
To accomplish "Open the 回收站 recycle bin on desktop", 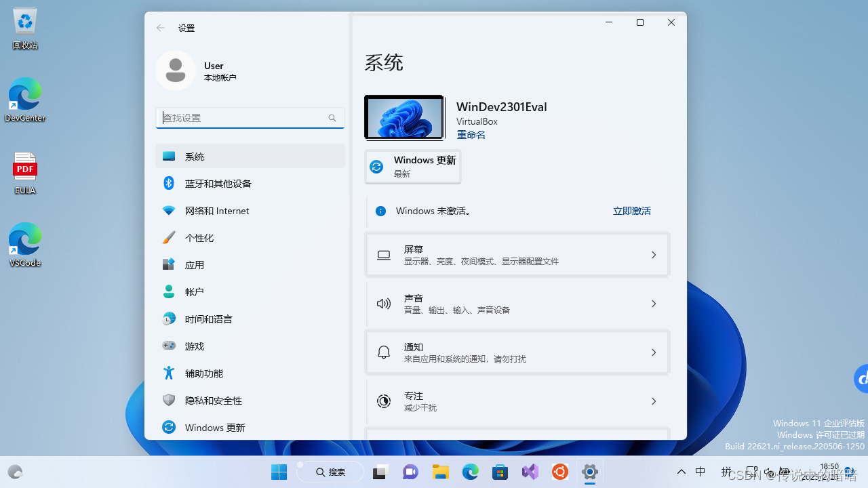I will click(x=25, y=29).
